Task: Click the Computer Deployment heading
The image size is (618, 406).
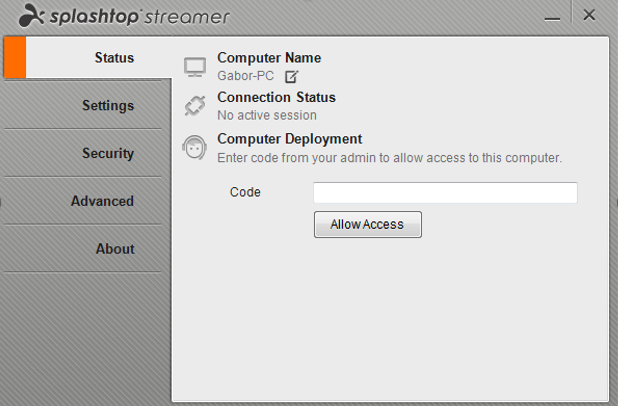Action: point(289,139)
